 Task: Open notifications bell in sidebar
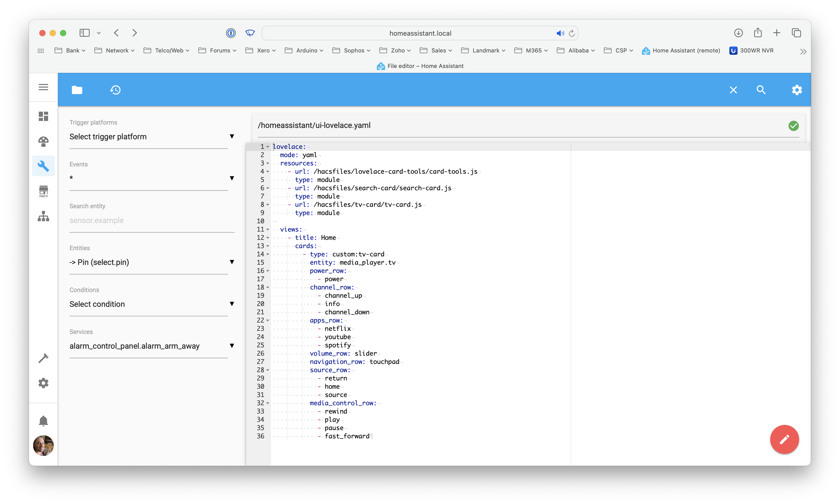point(43,421)
